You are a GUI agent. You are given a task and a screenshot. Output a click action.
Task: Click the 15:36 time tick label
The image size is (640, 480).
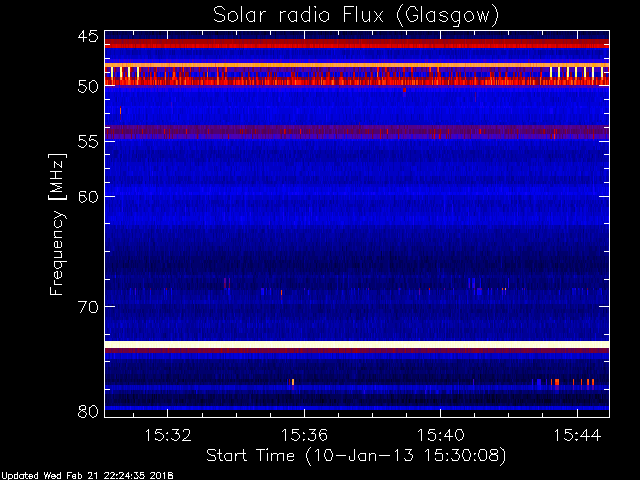(304, 435)
